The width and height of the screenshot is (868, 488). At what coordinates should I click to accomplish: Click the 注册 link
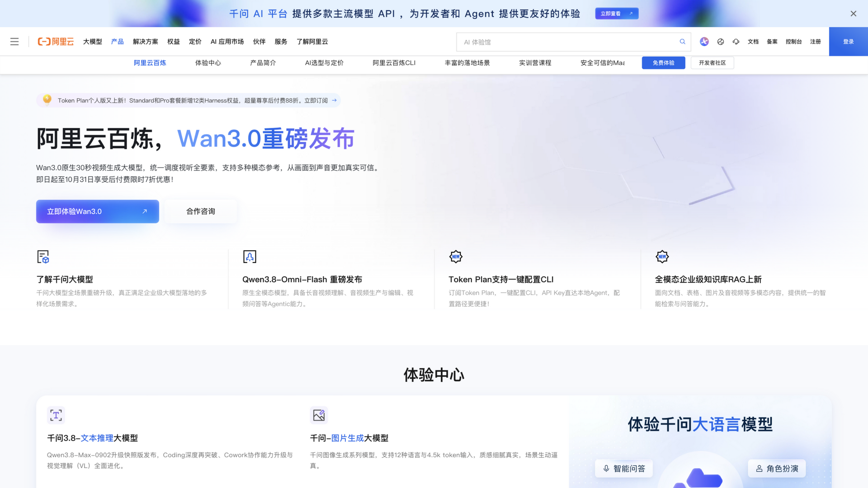click(816, 42)
